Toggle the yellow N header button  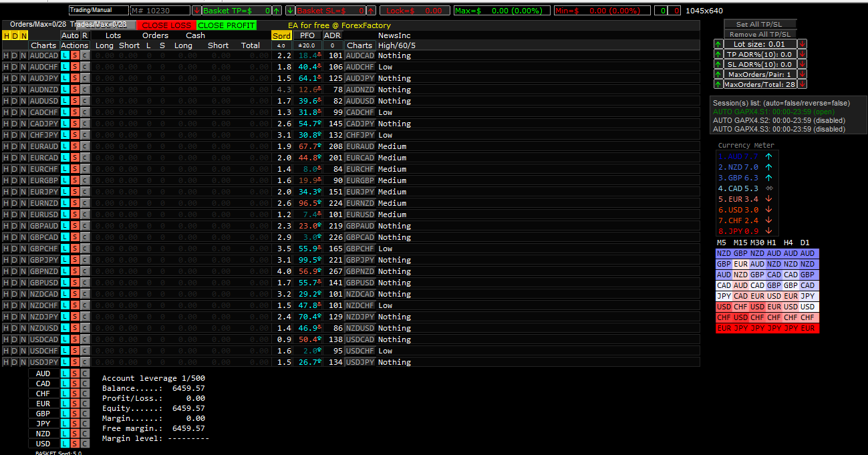23,35
